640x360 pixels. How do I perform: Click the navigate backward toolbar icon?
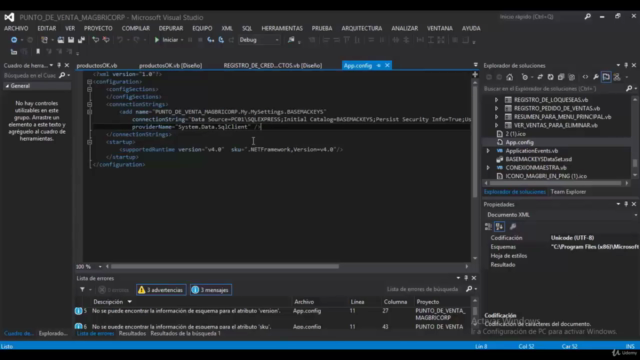14,40
